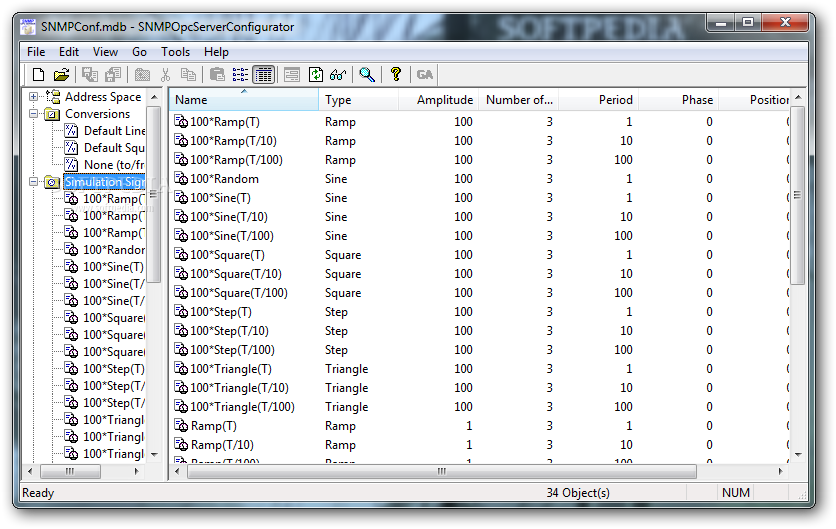Click the tree pane scroll right arrow
This screenshot has width=836, height=529.
tap(136, 471)
